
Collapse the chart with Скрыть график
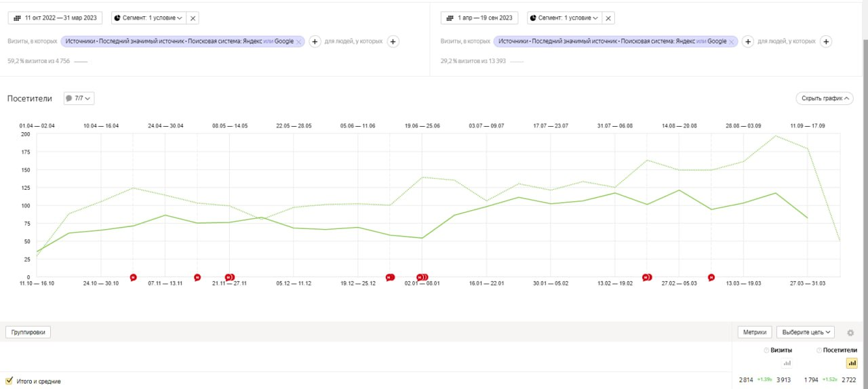tap(824, 98)
